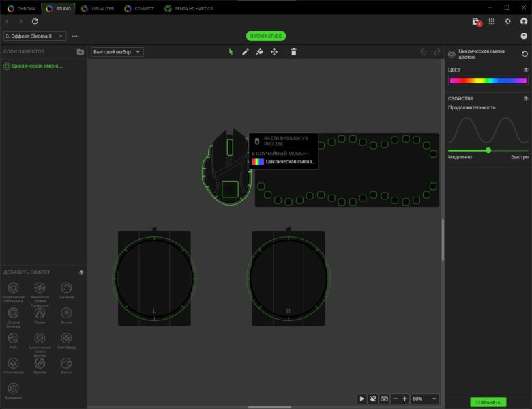The height and width of the screenshot is (409, 532).
Task: Click the duration speed slider handle
Action: (x=488, y=150)
